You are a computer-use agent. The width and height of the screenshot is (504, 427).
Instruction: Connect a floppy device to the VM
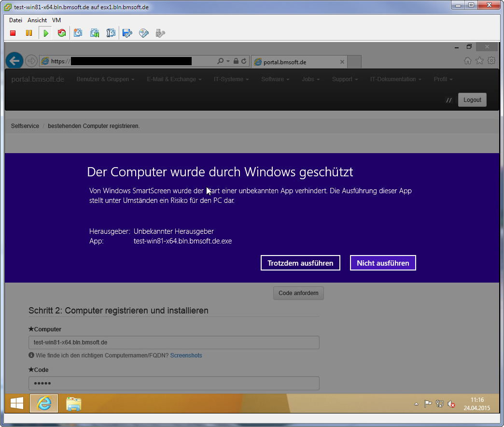pyautogui.click(x=127, y=33)
